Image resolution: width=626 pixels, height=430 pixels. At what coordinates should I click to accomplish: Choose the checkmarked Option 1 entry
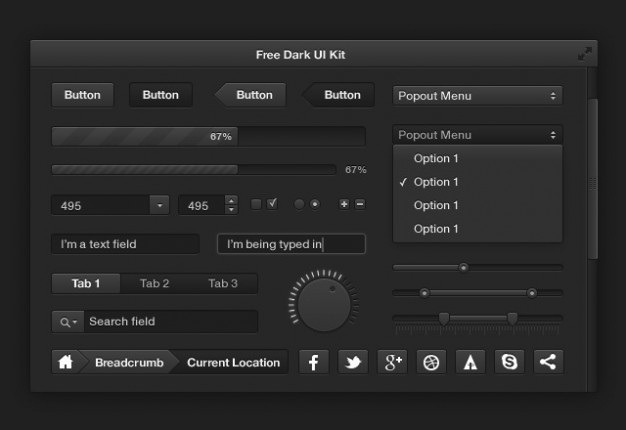coord(477,182)
